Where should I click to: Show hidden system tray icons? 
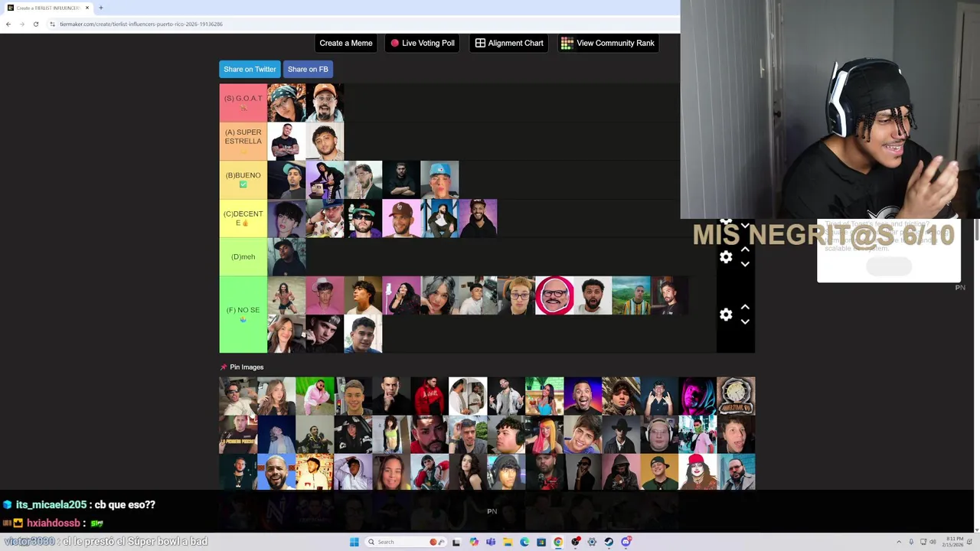pyautogui.click(x=899, y=542)
